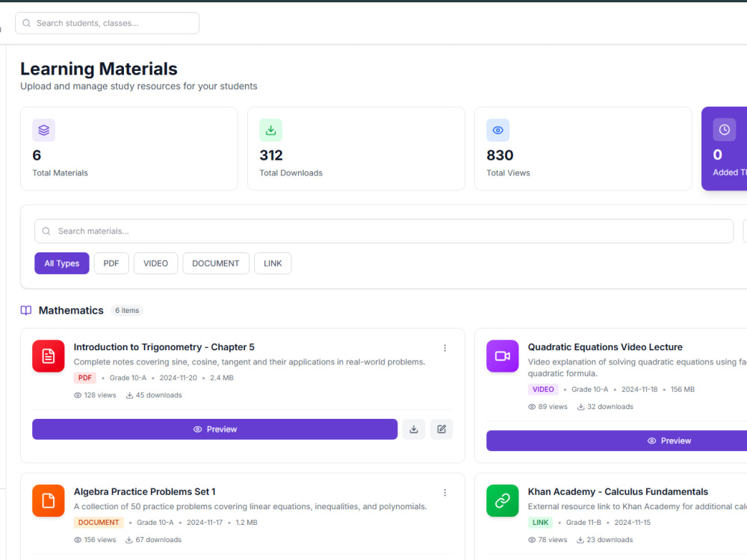Click the 23 downloads count
Screen dimensions: 747x560
click(x=605, y=540)
